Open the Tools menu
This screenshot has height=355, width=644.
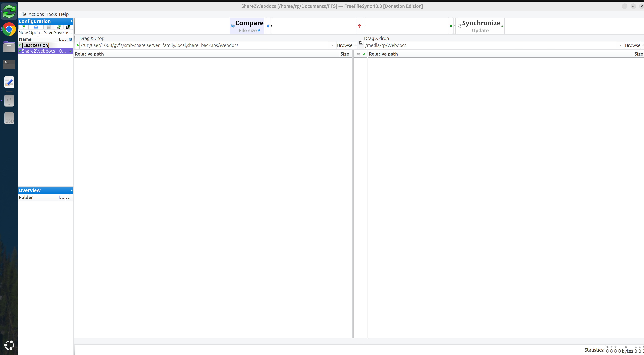click(51, 14)
